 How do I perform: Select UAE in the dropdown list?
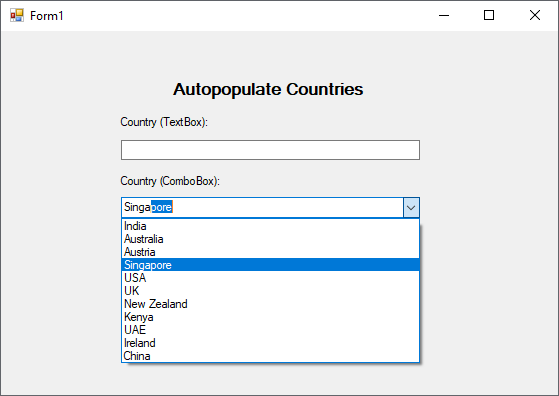point(270,330)
